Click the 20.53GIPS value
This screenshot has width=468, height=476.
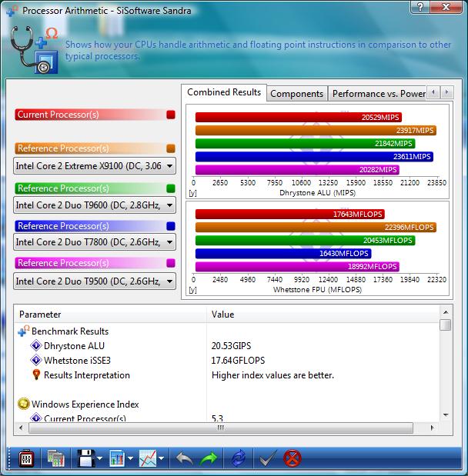pyautogui.click(x=231, y=346)
